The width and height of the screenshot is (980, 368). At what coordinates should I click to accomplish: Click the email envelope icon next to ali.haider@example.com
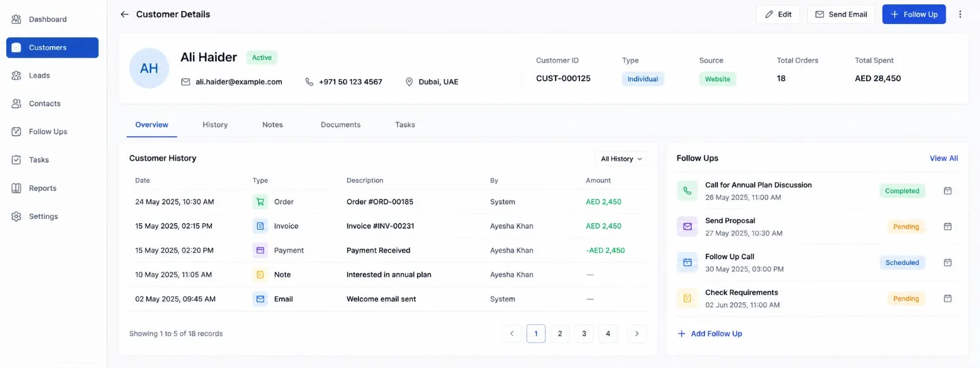186,82
